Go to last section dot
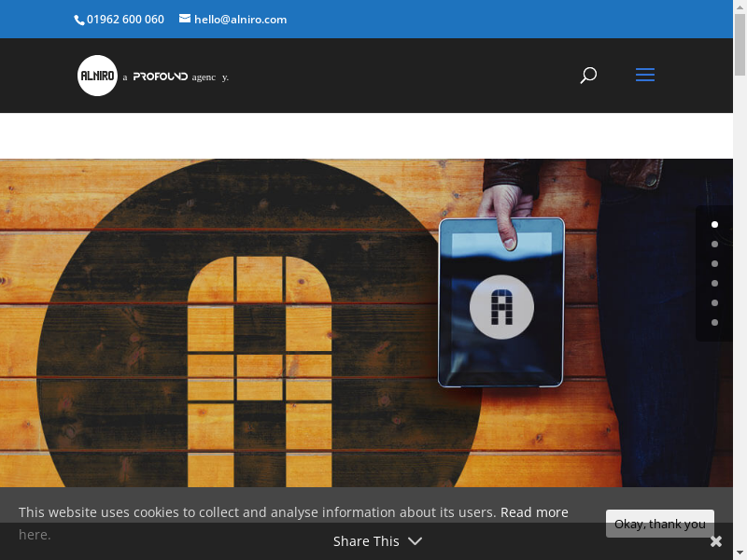 pyautogui.click(x=714, y=322)
